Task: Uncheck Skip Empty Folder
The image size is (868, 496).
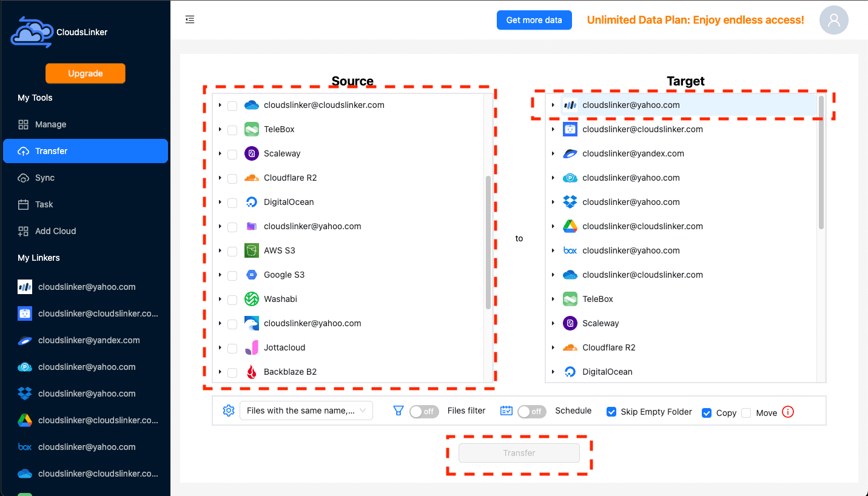Action: pos(611,412)
